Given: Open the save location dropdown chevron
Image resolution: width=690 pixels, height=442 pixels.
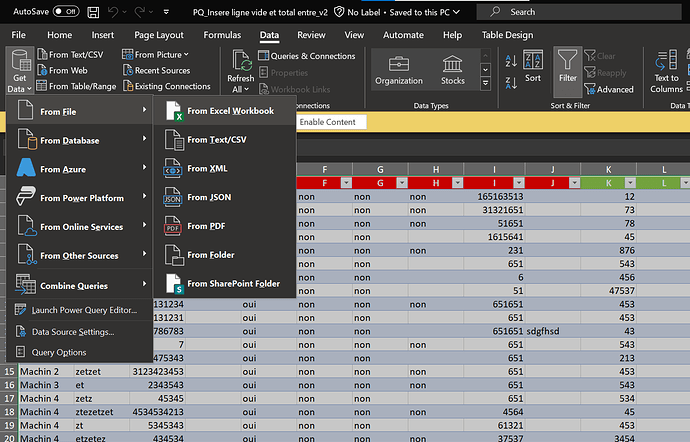Looking at the screenshot, I should (456, 12).
